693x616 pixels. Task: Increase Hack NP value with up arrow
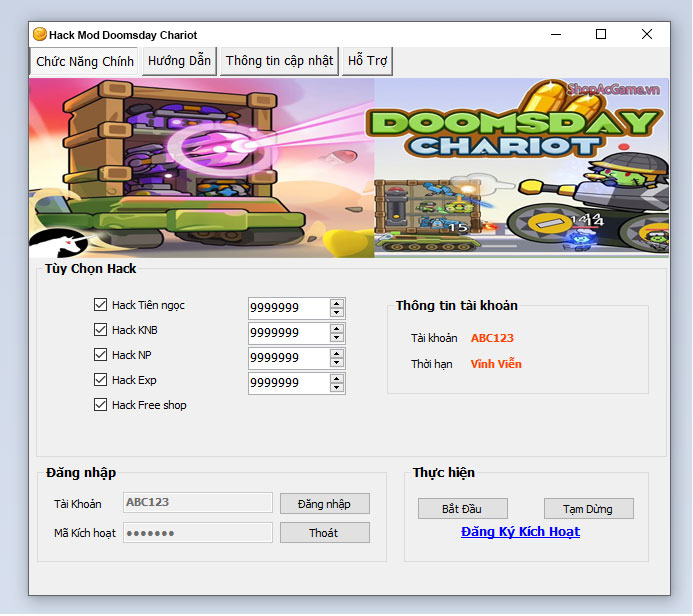[337, 354]
